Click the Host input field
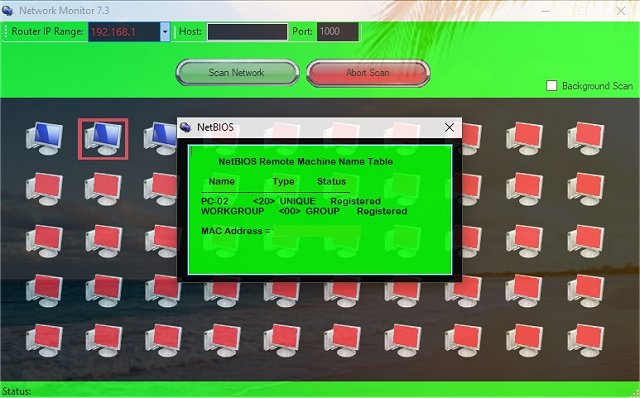Screen dimensions: 640x398 [x=247, y=32]
